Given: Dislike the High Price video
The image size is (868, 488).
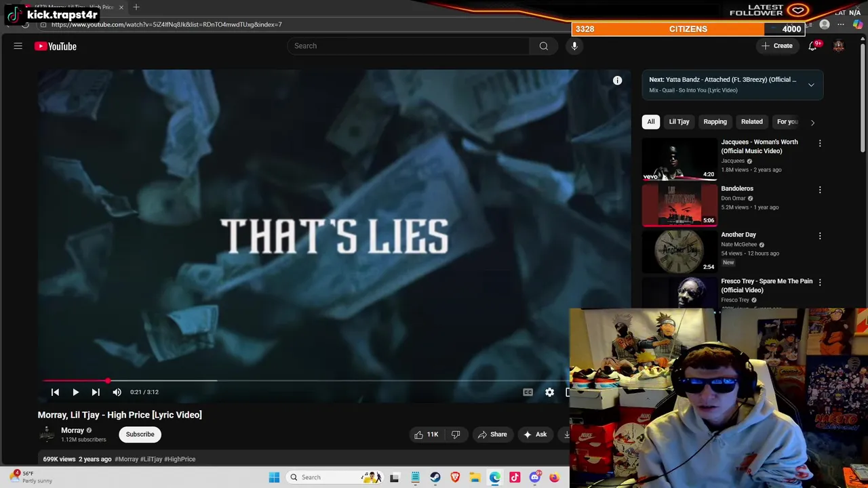Looking at the screenshot, I should 456,434.
